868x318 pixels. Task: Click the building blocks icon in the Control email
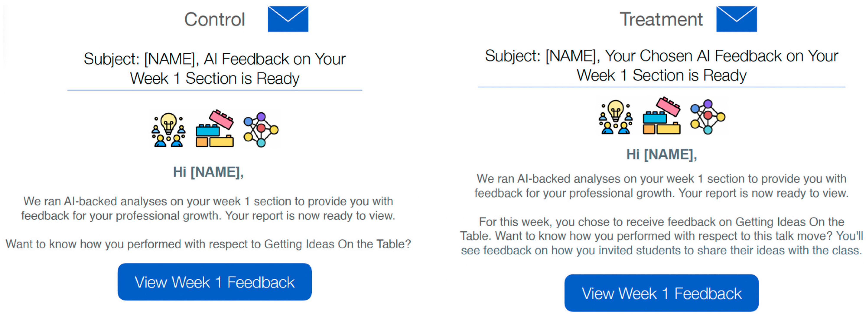(x=215, y=129)
